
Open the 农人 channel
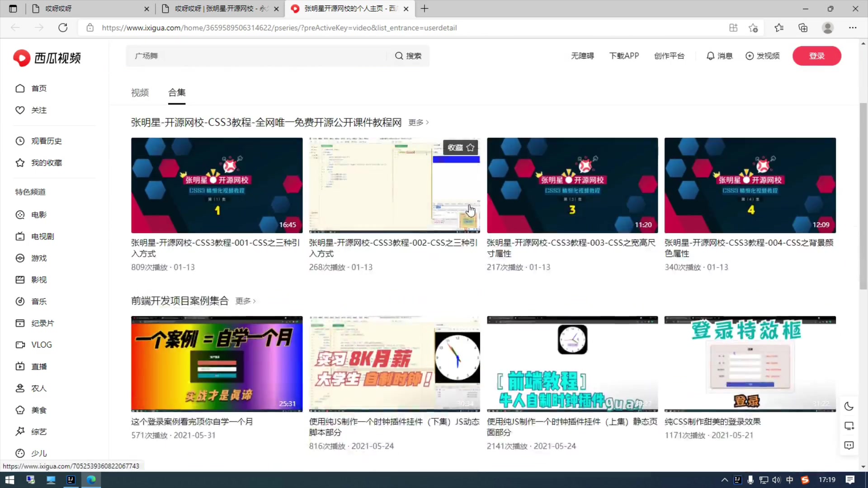(31, 388)
